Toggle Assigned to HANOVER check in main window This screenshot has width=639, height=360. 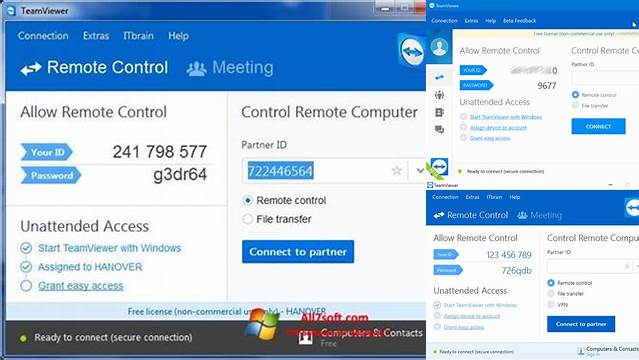tap(26, 267)
